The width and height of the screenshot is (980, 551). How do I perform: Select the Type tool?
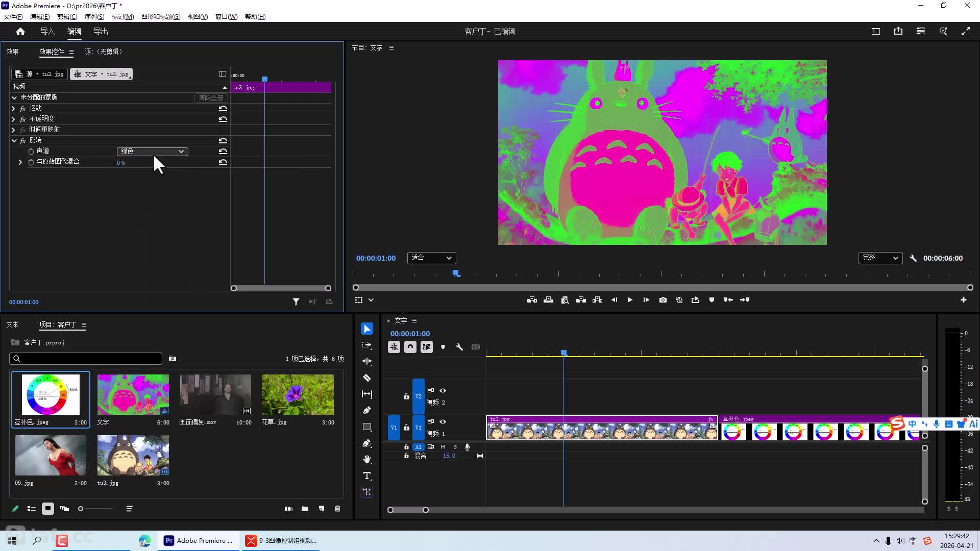point(367,475)
